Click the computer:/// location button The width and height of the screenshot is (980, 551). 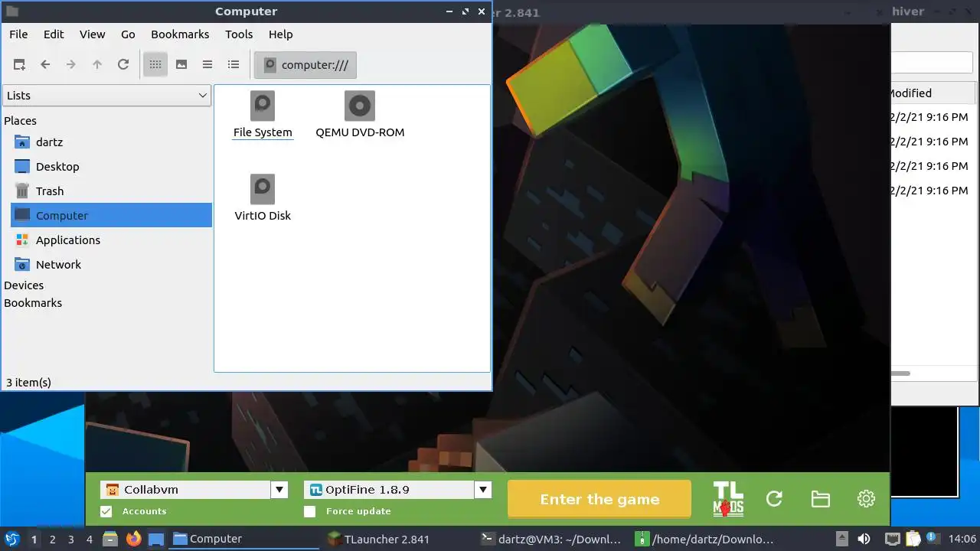coord(305,65)
